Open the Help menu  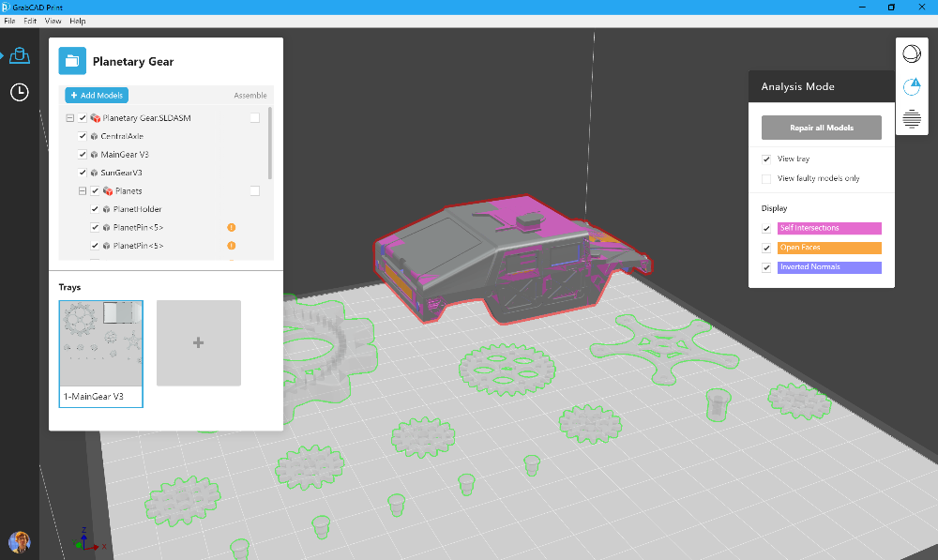[78, 21]
